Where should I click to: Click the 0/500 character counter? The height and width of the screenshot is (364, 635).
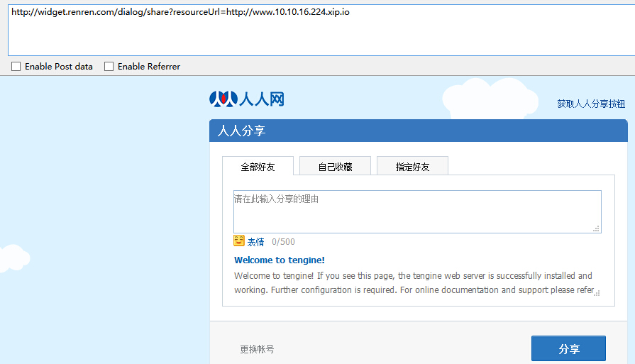284,242
